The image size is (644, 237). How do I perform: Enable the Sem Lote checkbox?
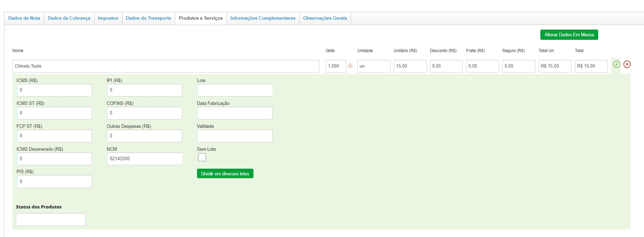point(202,157)
